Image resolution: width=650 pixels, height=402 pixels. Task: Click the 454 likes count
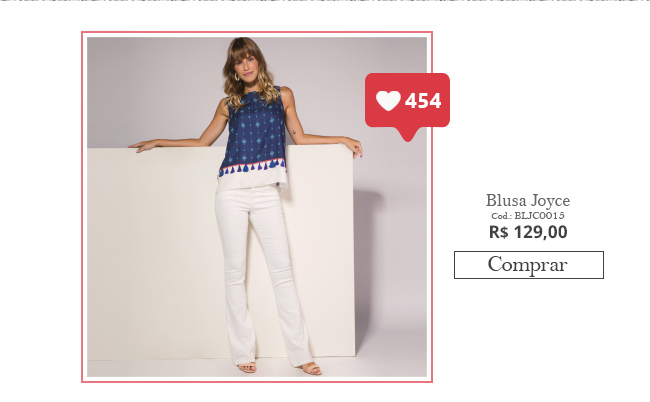tap(423, 101)
